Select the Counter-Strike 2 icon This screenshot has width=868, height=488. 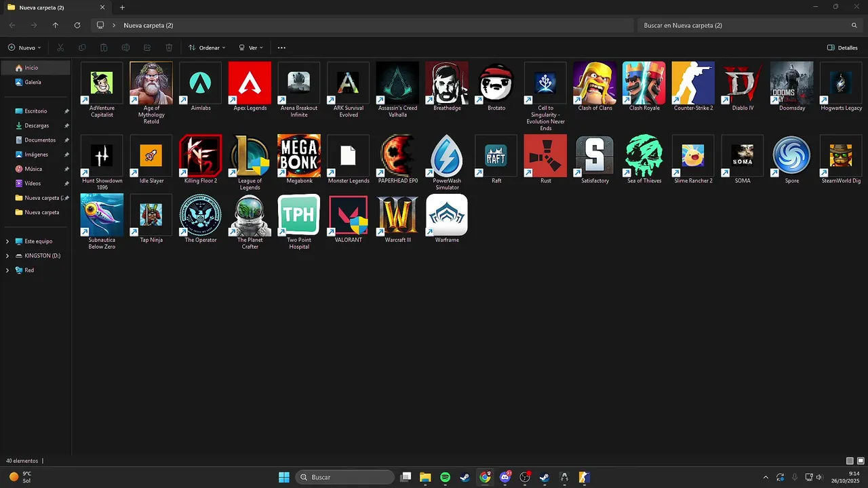point(693,83)
